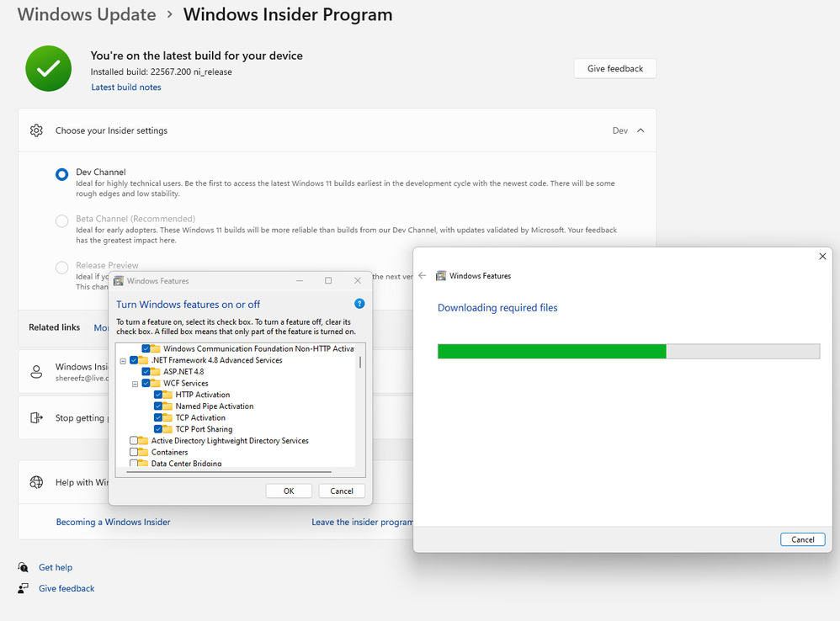The image size is (840, 621).
Task: Click Installed build 22567.200 text
Action: coord(162,72)
